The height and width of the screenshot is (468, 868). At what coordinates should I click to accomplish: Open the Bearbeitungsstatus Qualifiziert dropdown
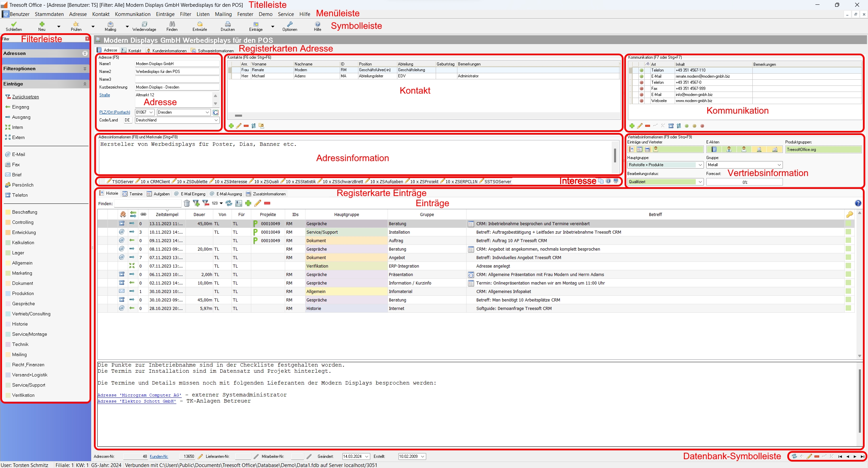point(700,182)
